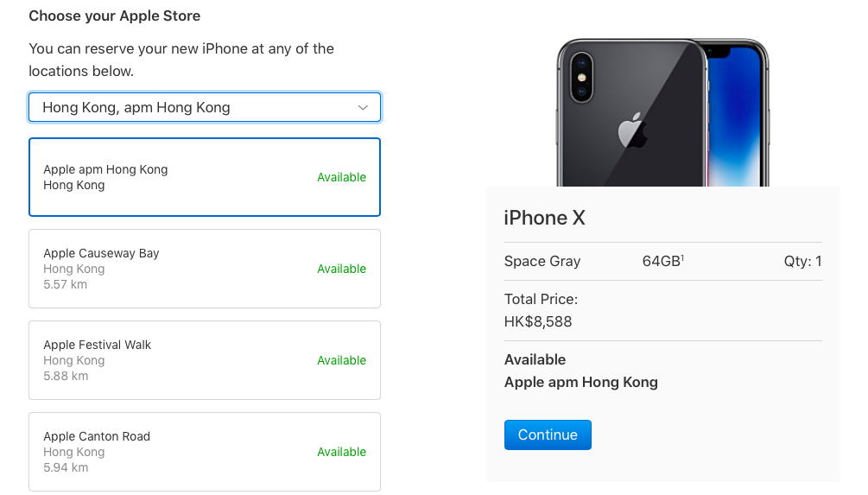Pick the Apple Festival Walk store
This screenshot has height=495, width=868.
point(204,360)
